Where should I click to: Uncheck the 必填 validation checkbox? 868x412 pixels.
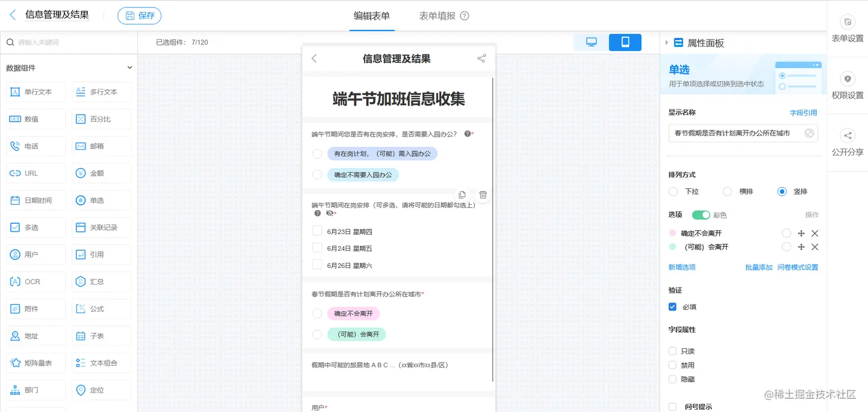tap(672, 306)
